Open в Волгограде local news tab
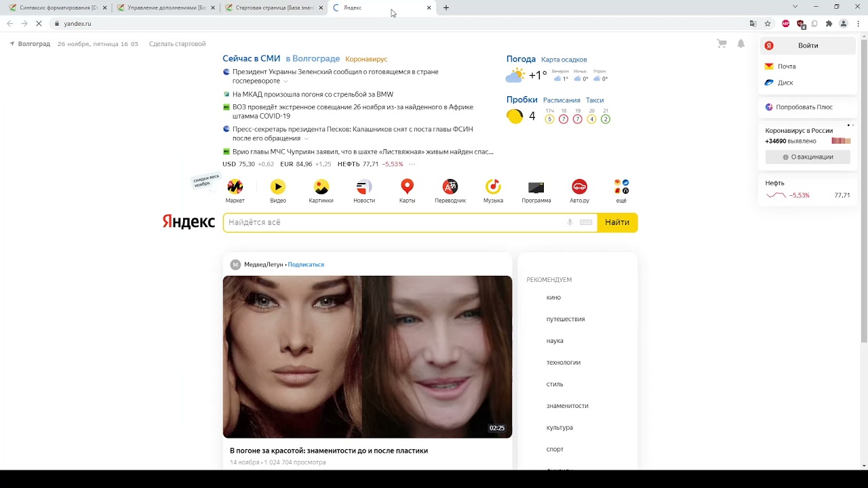 [313, 59]
